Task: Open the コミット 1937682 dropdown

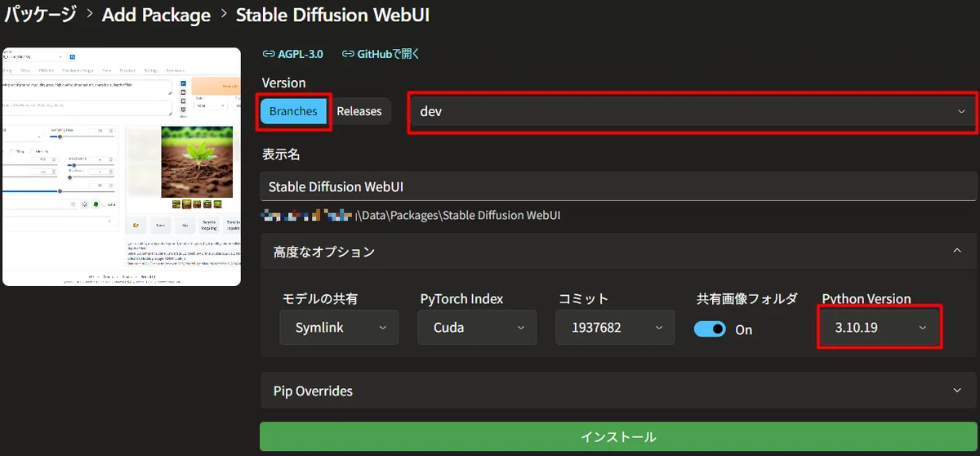Action: (x=616, y=327)
